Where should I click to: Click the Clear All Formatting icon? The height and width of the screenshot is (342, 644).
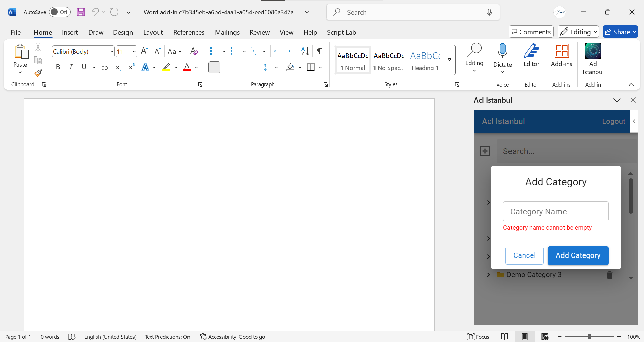[194, 51]
